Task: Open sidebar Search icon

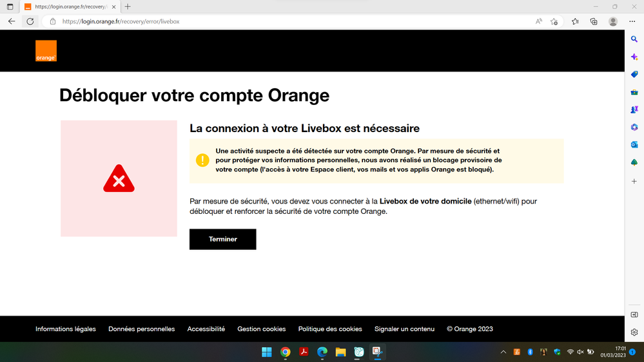Action: 634,39
